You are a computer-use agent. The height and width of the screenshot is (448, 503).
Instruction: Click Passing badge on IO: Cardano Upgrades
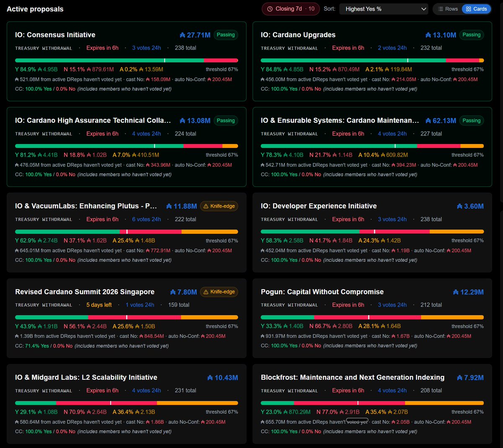point(472,35)
